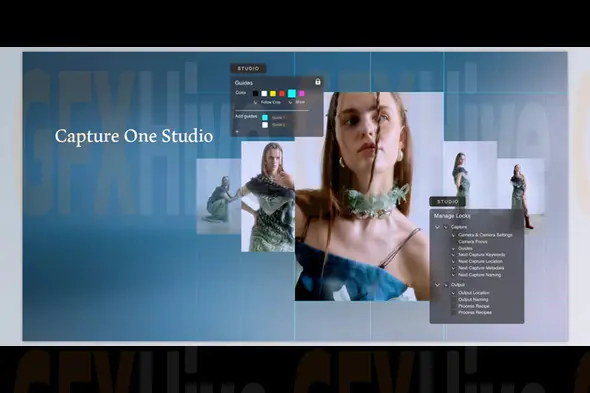Screen dimensions: 590x393
Task: Select the large central portrait image
Action: (369, 196)
